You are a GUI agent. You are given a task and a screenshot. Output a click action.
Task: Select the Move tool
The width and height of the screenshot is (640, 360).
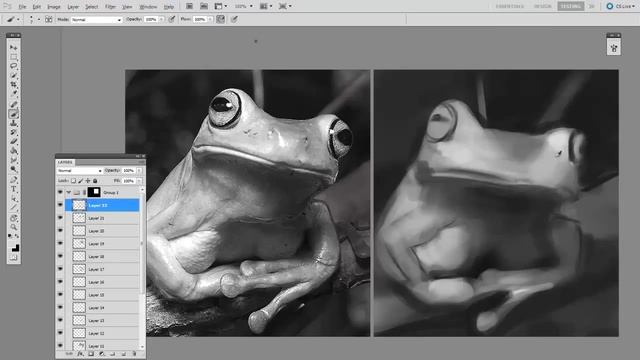coord(13,48)
